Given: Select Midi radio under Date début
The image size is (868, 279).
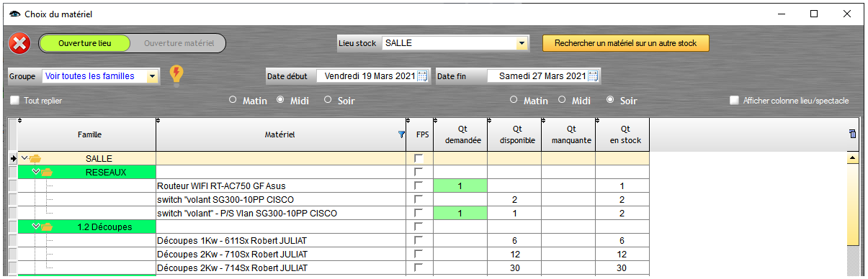Looking at the screenshot, I should pos(281,100).
